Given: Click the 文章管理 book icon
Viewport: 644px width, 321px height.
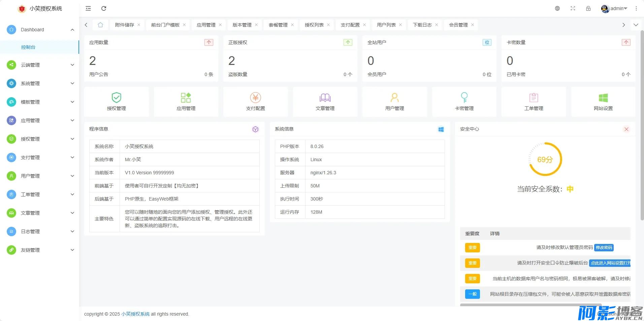Looking at the screenshot, I should pyautogui.click(x=325, y=98).
